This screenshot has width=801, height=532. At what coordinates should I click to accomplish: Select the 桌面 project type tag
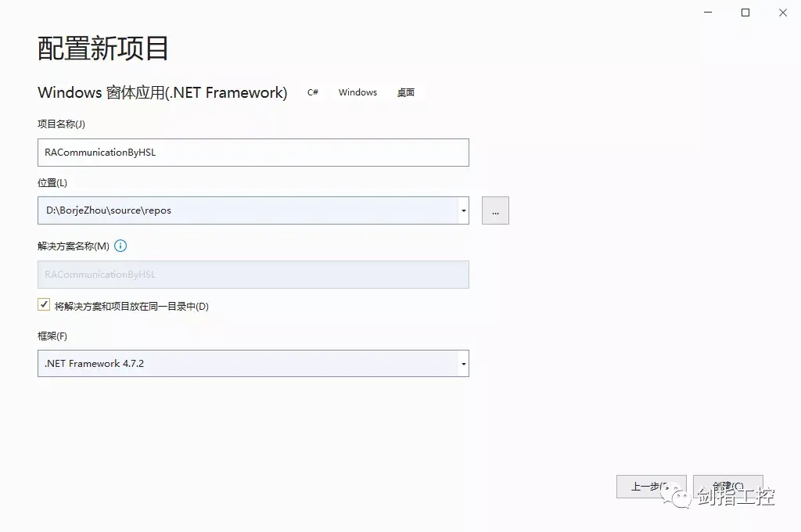pos(405,92)
